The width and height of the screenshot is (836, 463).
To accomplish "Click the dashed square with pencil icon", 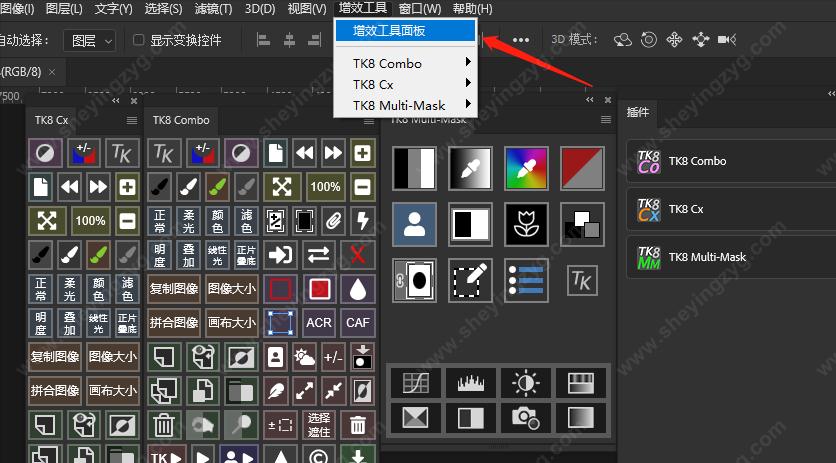I will pyautogui.click(x=470, y=280).
